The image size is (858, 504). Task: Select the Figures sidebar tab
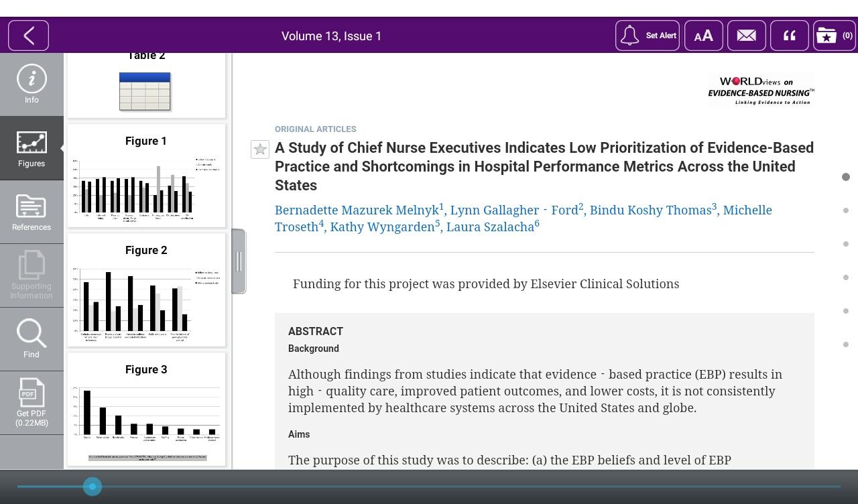pyautogui.click(x=32, y=148)
